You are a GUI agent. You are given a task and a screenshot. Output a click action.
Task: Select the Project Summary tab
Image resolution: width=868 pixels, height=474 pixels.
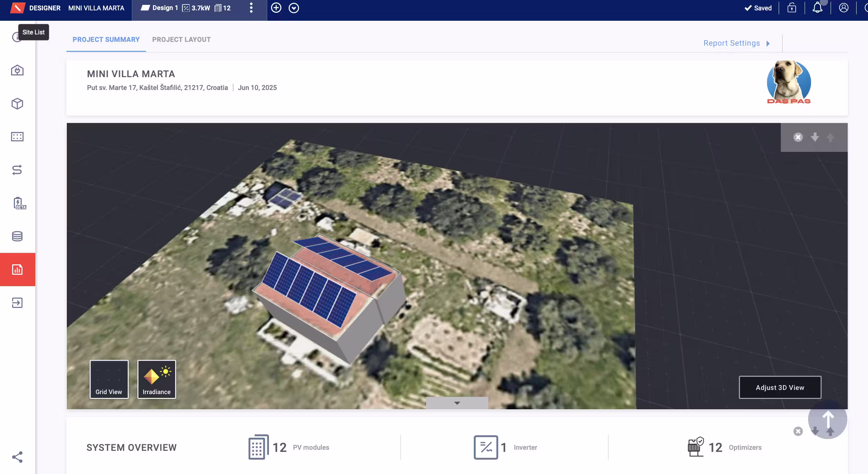(x=106, y=39)
